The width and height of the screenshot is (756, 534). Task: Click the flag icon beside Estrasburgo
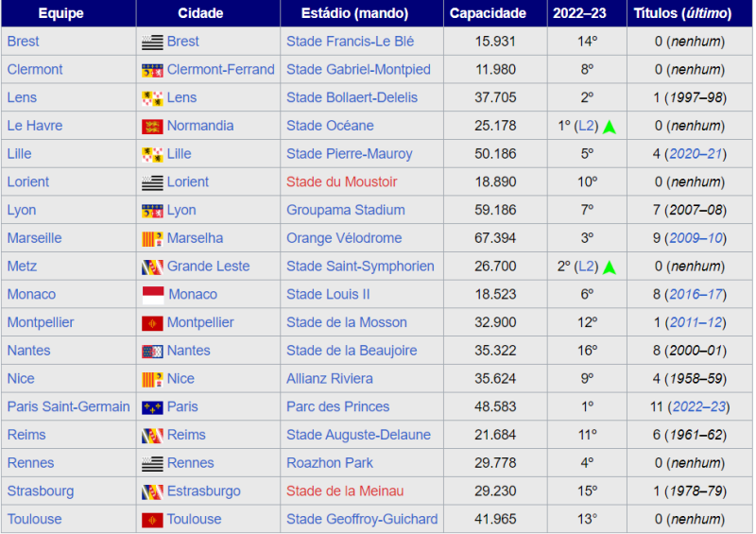pos(152,491)
